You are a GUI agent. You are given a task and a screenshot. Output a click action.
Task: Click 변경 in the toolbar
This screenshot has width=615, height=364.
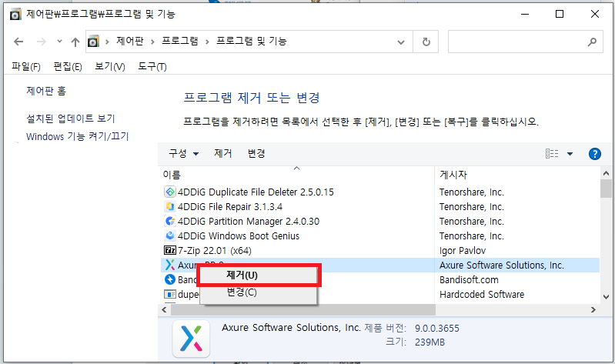256,153
